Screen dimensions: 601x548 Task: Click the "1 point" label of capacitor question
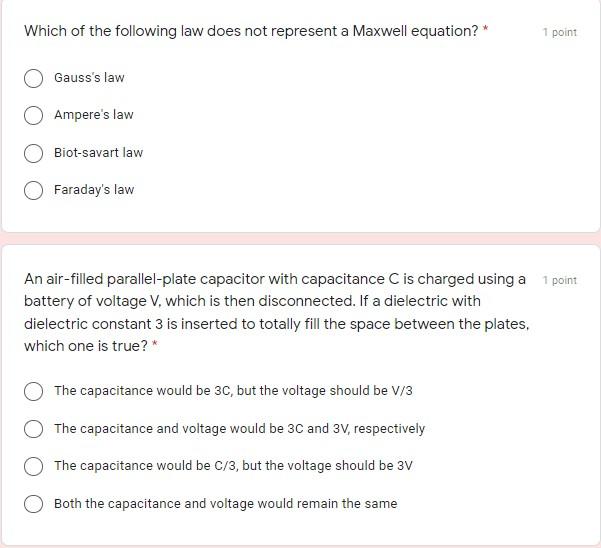[559, 280]
